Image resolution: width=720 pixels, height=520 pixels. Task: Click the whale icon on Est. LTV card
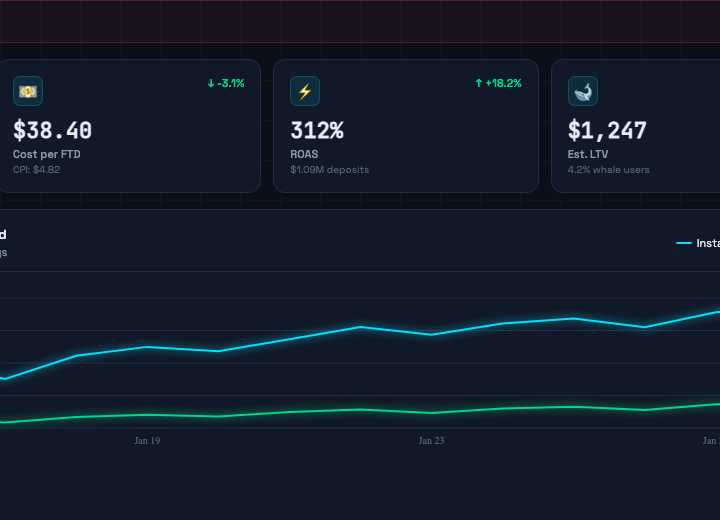pyautogui.click(x=583, y=91)
